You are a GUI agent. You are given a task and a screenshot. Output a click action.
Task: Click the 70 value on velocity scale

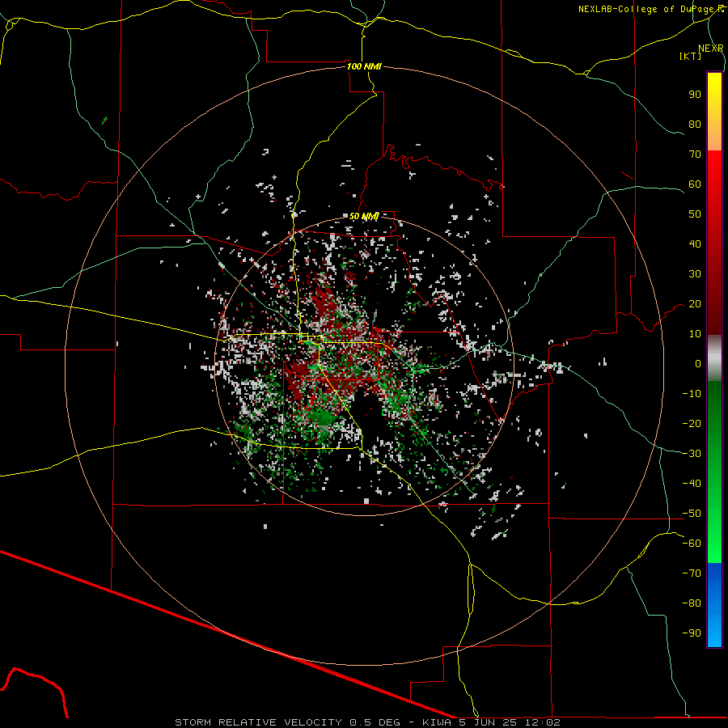point(695,154)
